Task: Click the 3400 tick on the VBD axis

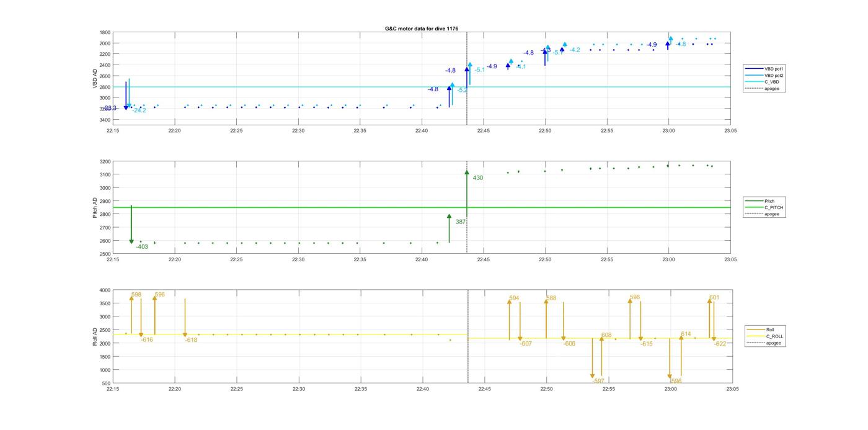Action: pyautogui.click(x=105, y=119)
